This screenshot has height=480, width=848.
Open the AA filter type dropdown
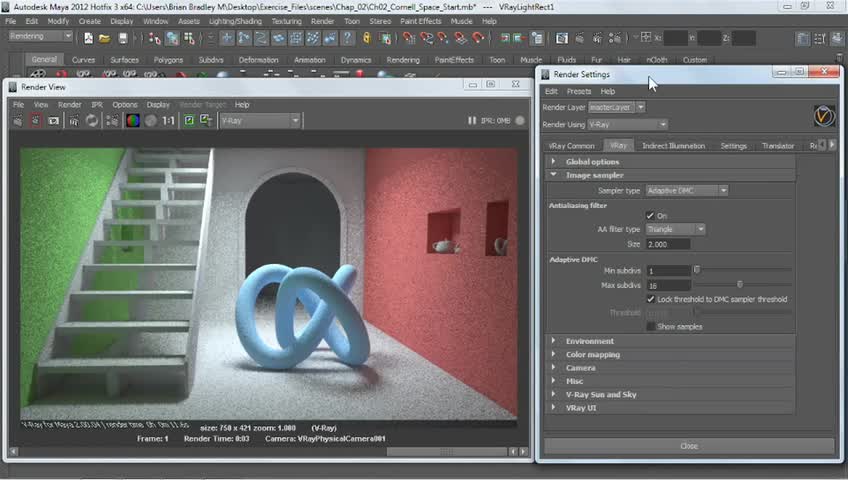pos(675,229)
